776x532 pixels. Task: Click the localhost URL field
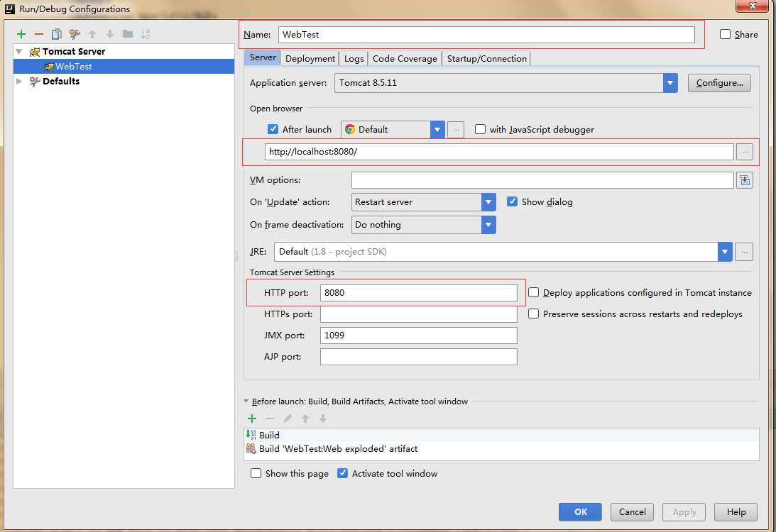point(499,152)
